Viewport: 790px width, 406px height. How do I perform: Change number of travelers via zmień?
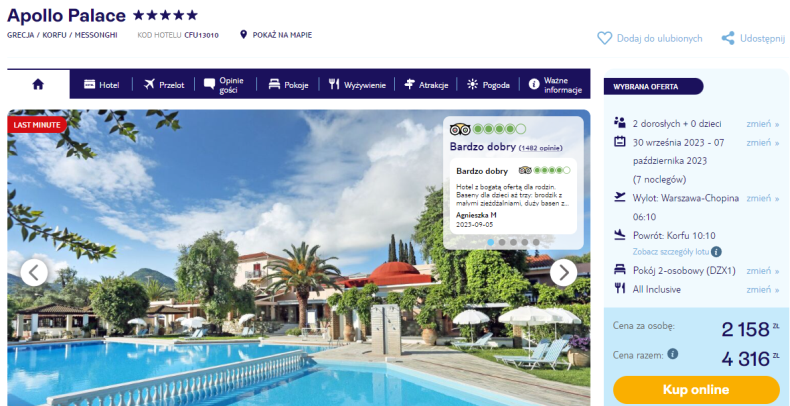tap(763, 124)
